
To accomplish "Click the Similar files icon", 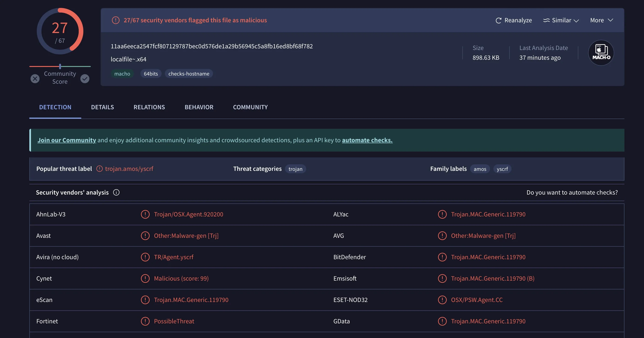I will (x=547, y=20).
